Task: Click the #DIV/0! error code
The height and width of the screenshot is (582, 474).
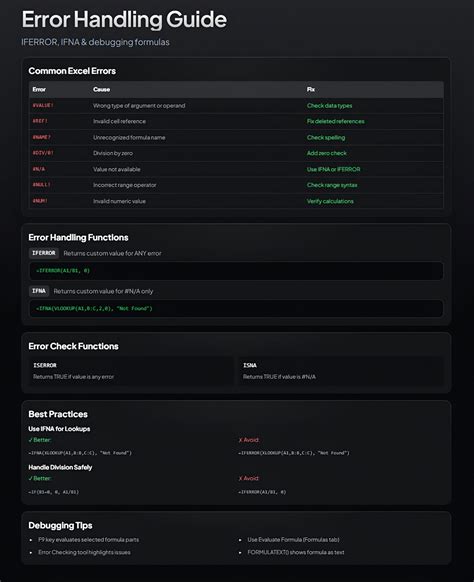Action: (x=43, y=153)
